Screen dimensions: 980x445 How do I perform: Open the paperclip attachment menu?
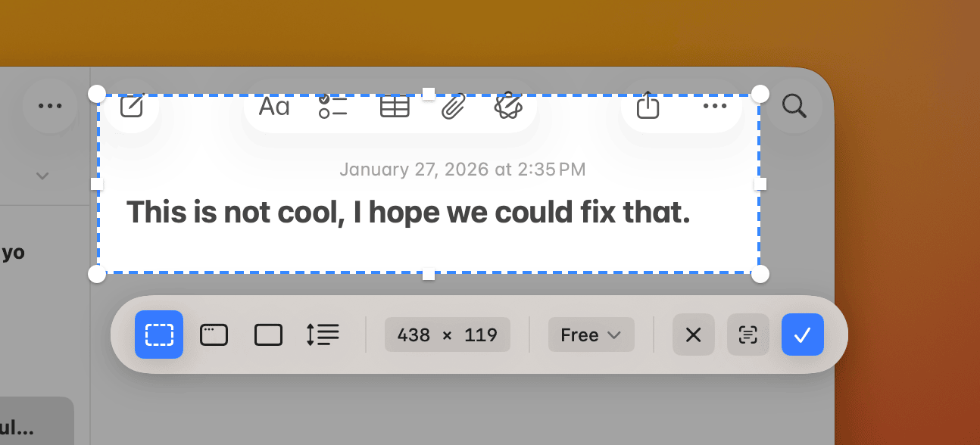pyautogui.click(x=453, y=107)
